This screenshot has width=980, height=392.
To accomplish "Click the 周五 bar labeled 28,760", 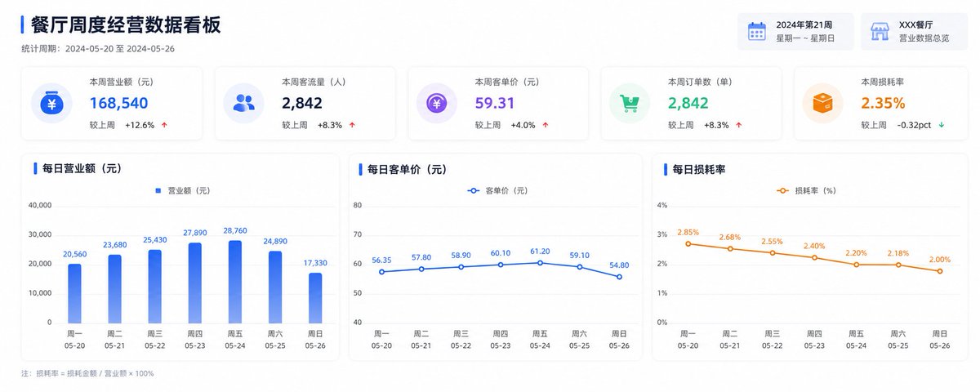I will tap(235, 282).
